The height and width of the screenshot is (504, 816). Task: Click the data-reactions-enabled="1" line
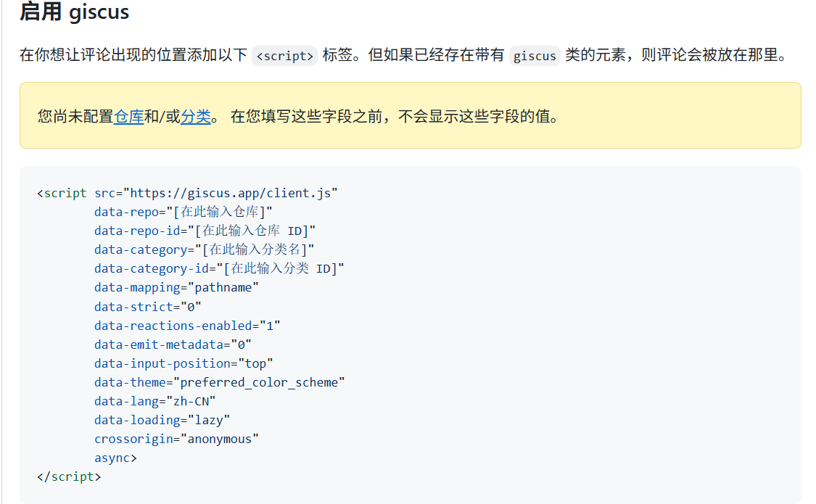187,326
